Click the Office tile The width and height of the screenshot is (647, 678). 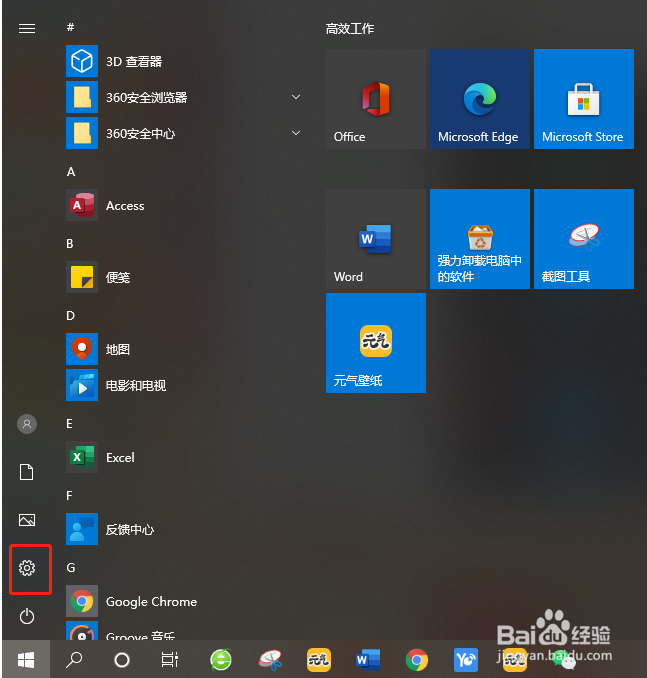(x=376, y=99)
